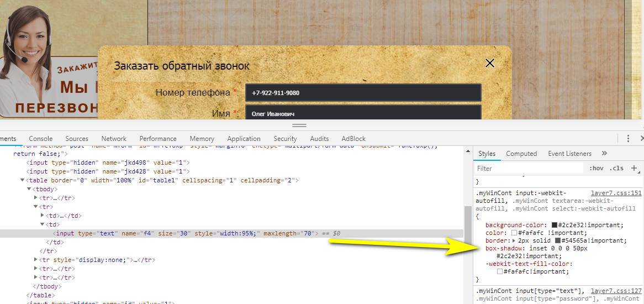
Task: Expand the border shorthand property
Action: 514,241
